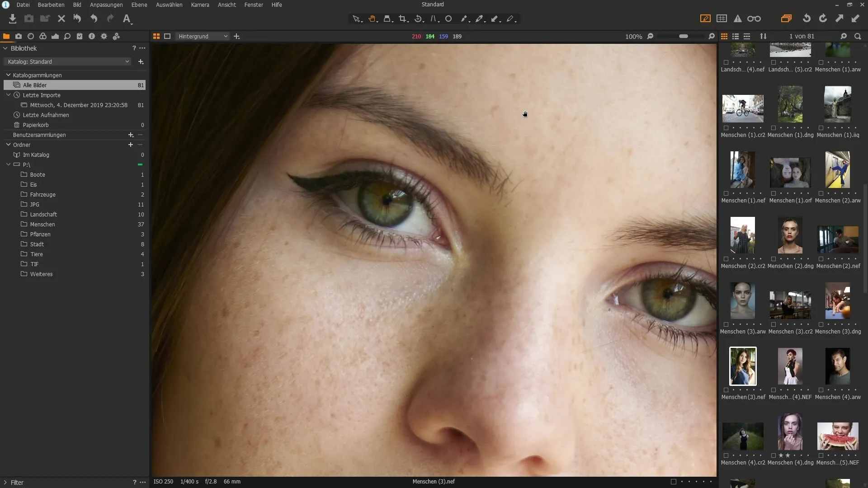Open the Lens tool tab
This screenshot has height=488, width=868.
(x=31, y=36)
